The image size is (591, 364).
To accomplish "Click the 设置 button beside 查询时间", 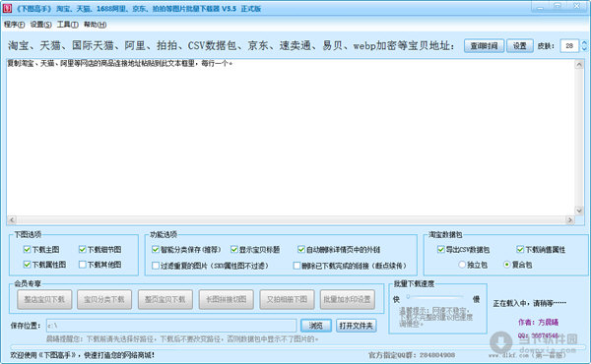I will tap(520, 46).
